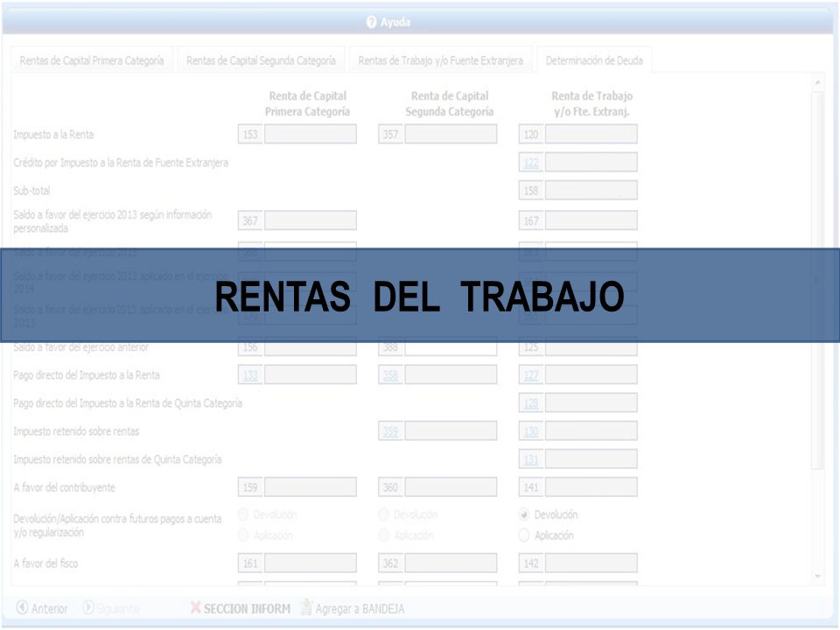Click the A favor del fisco field 142

[x=591, y=563]
